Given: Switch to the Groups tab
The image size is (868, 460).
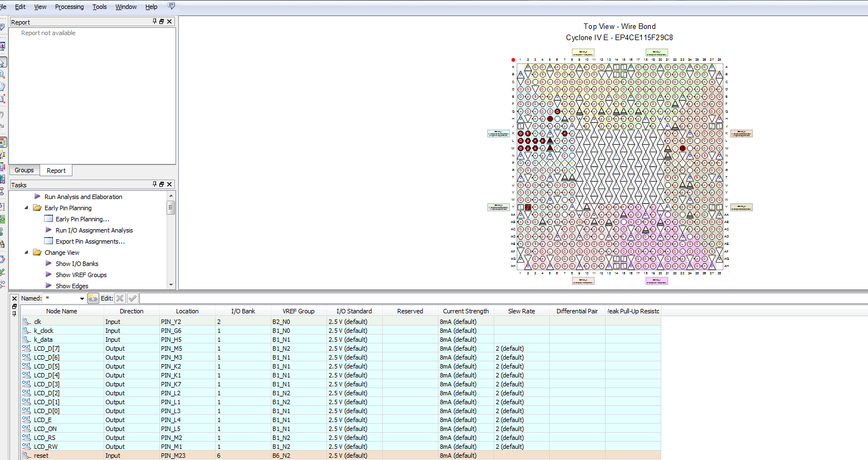Looking at the screenshot, I should point(24,171).
